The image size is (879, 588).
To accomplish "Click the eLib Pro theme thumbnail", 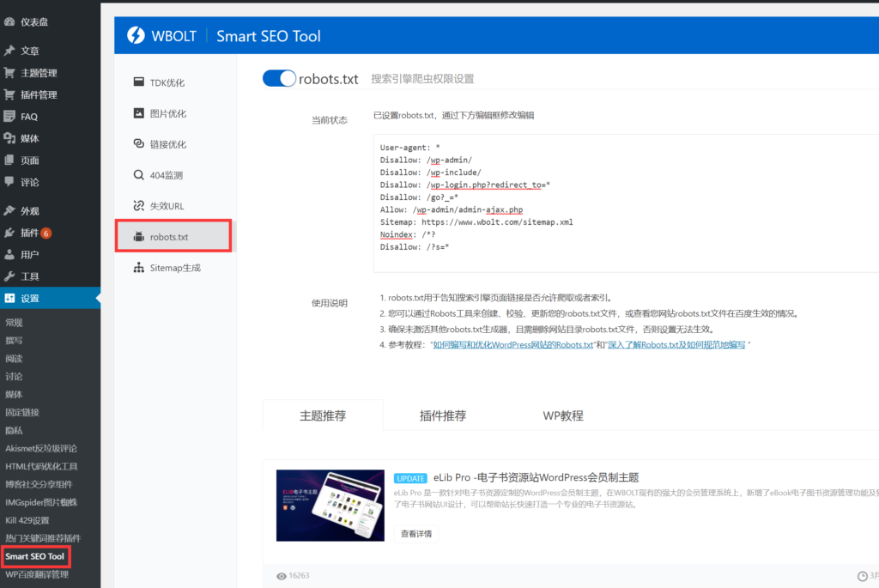I will 330,505.
